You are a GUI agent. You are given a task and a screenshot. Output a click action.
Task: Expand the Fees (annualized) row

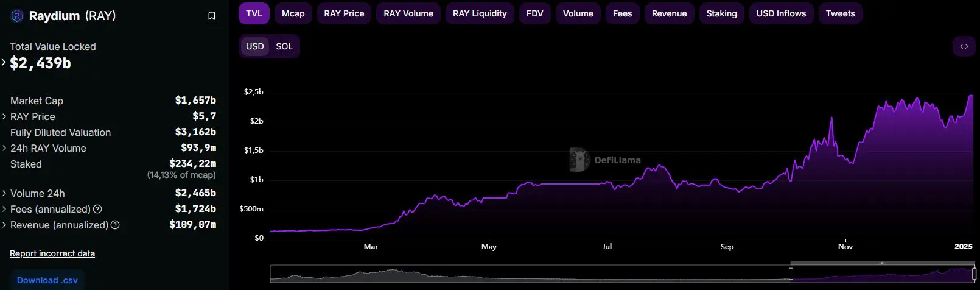pyautogui.click(x=4, y=209)
